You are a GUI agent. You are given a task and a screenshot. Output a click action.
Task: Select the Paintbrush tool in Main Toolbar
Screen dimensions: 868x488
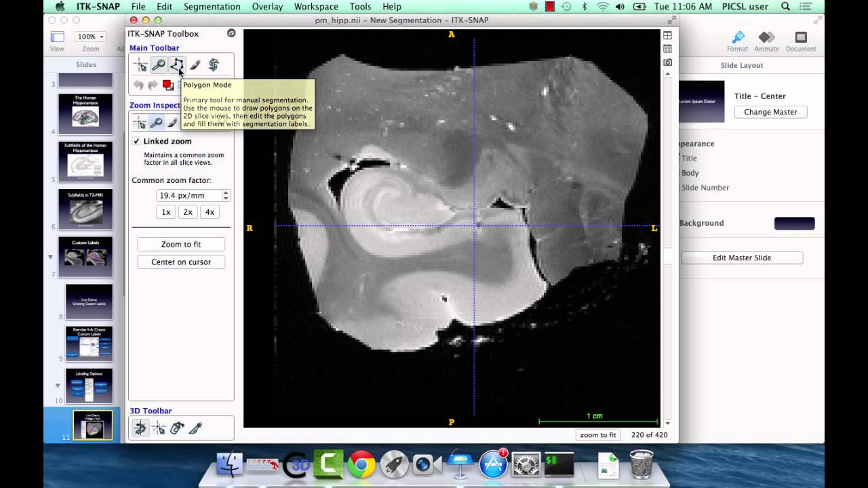pos(195,65)
